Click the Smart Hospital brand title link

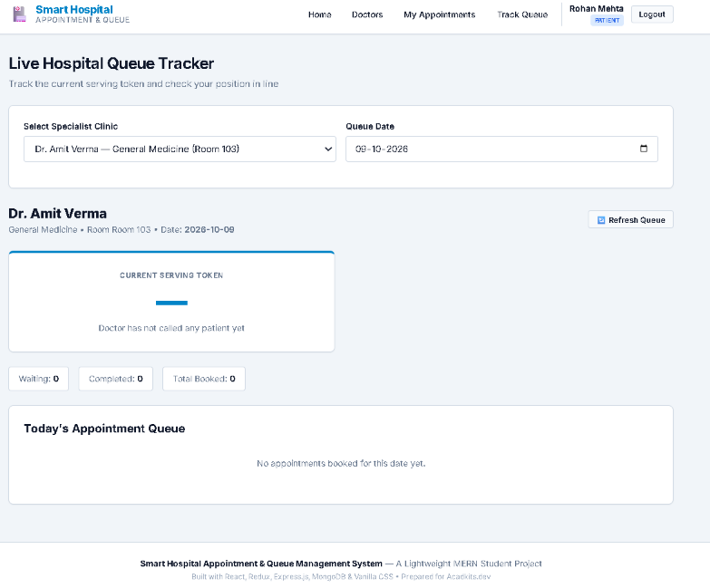pyautogui.click(x=74, y=9)
